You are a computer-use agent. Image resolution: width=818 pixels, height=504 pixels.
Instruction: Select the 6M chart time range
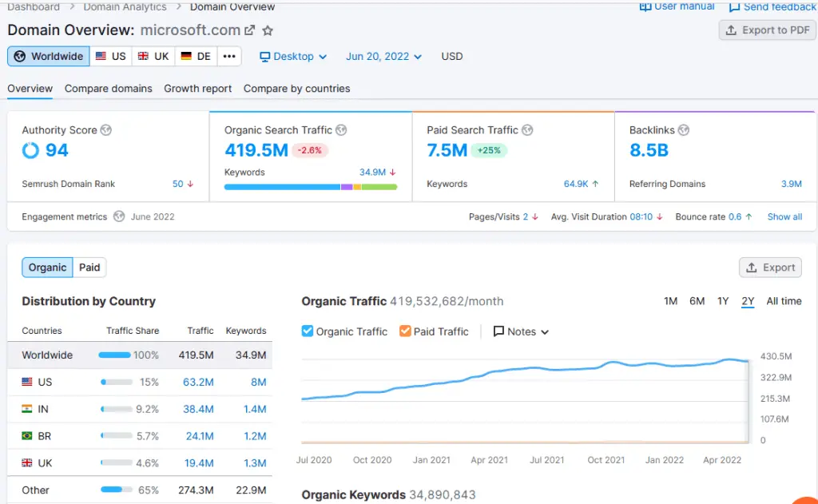point(697,301)
